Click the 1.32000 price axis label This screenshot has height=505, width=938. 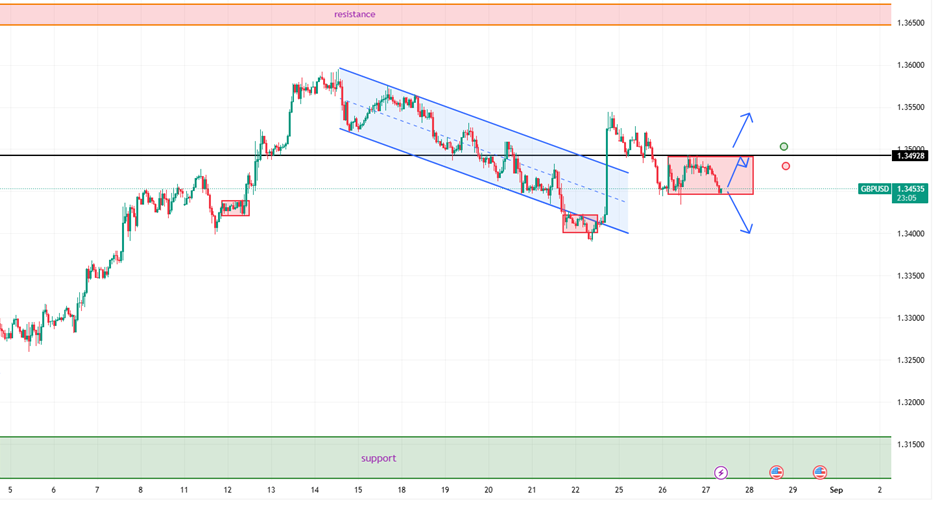pyautogui.click(x=910, y=403)
